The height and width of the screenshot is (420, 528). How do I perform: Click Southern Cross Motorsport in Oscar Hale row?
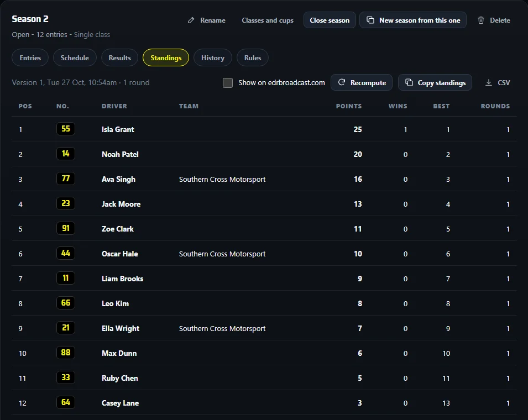click(222, 254)
